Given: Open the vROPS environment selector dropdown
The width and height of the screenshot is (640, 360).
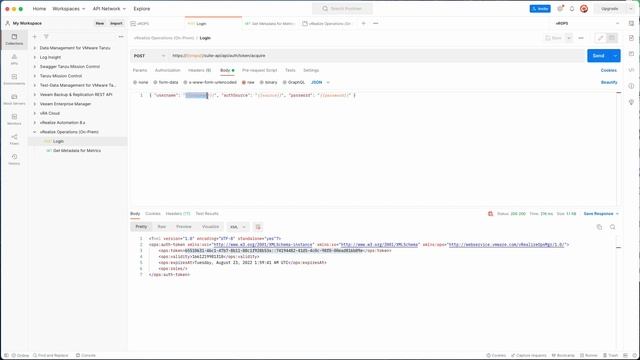Looking at the screenshot, I should (587, 23).
